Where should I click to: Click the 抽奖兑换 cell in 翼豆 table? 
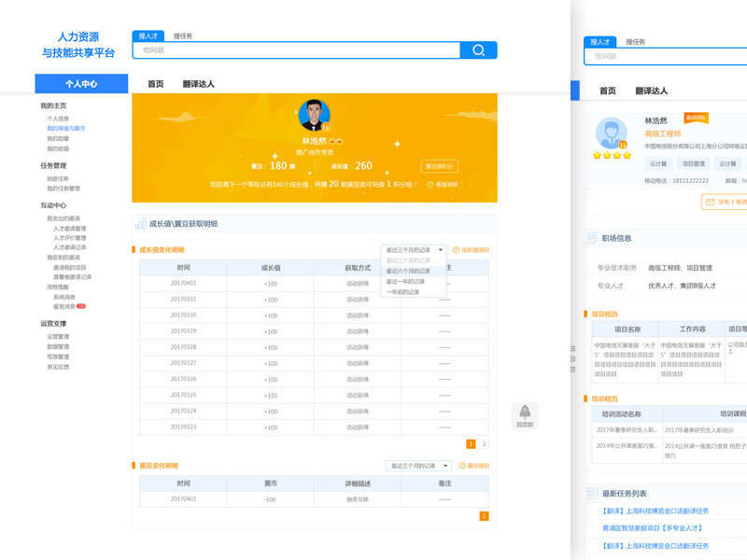[x=358, y=499]
